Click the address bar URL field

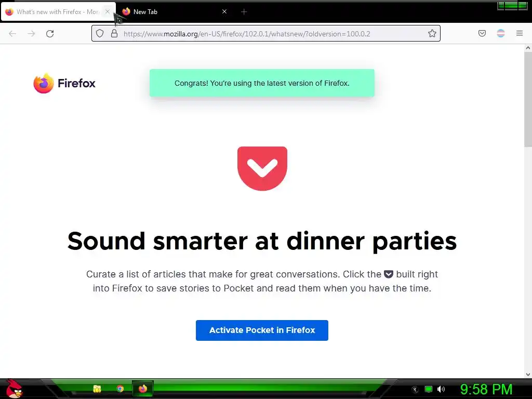[x=267, y=34]
